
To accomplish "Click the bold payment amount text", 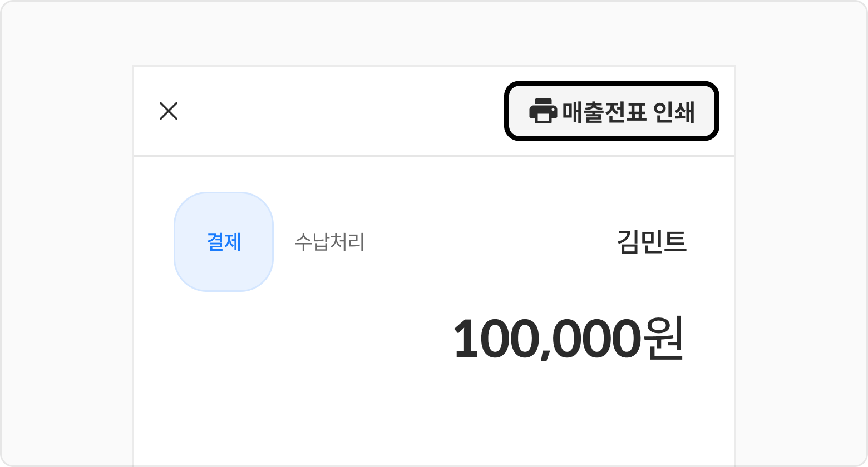I will (568, 339).
